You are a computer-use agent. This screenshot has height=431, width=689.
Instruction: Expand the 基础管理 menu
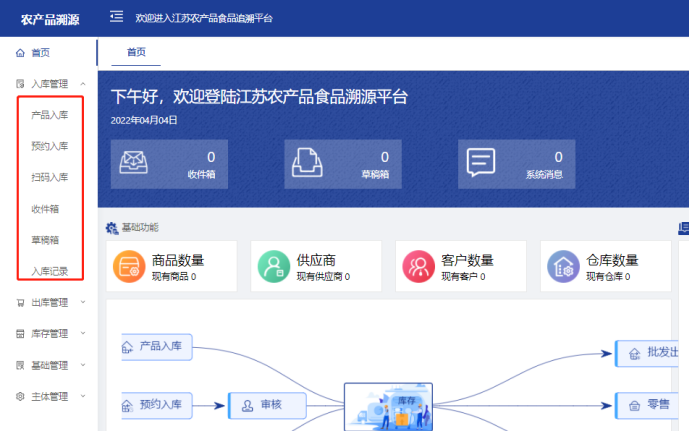pyautogui.click(x=49, y=365)
